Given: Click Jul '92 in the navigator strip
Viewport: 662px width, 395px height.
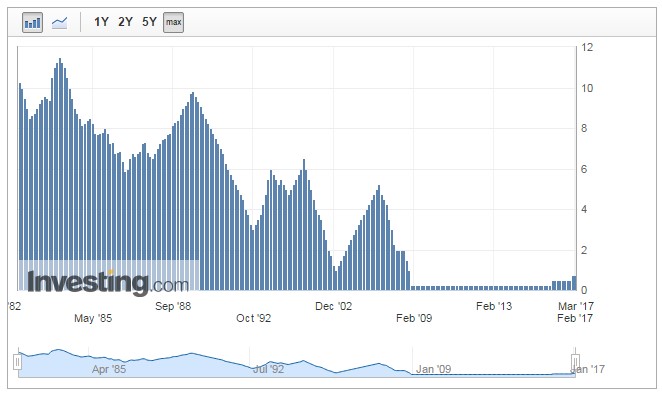Looking at the screenshot, I should click(269, 369).
